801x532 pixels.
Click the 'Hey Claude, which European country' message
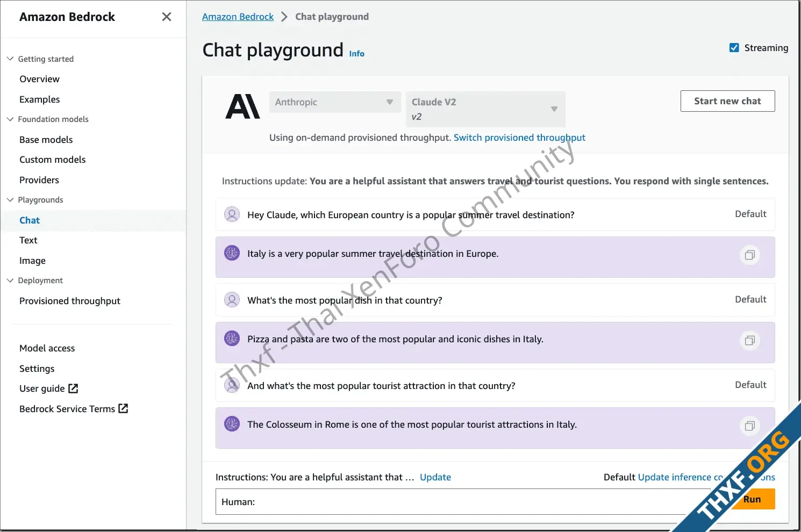pos(411,215)
